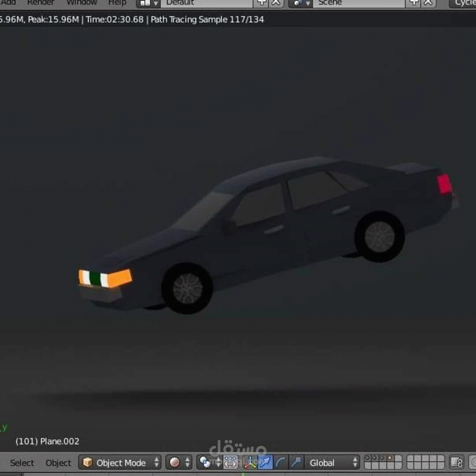This screenshot has height=476, width=476.
Task: Delete the Default screen layout with X
Action: pyautogui.click(x=276, y=3)
